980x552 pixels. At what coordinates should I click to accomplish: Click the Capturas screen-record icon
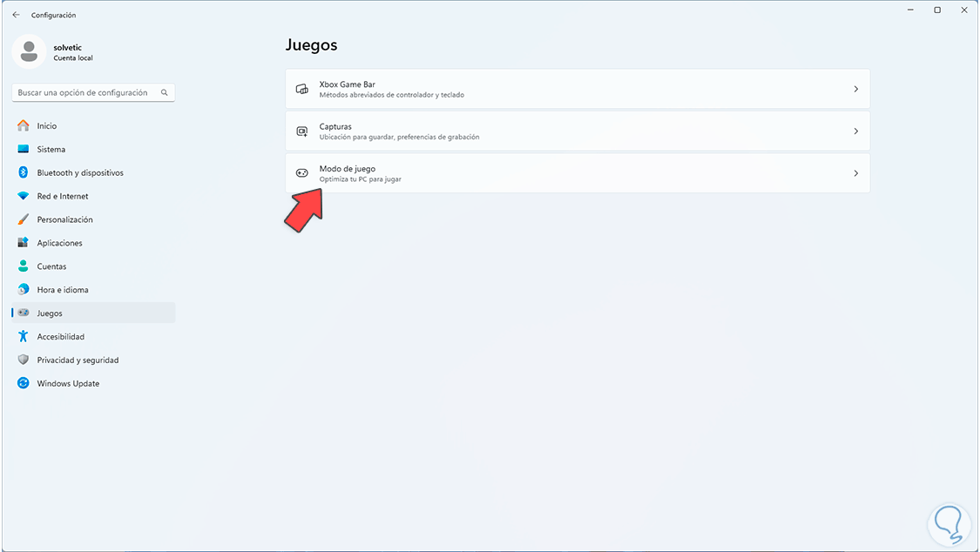(302, 131)
